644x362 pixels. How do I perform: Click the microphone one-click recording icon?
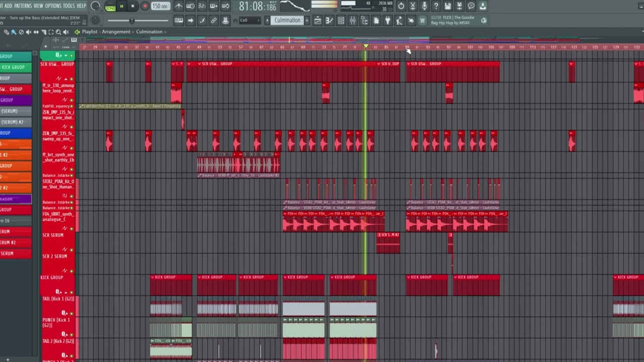point(424,6)
